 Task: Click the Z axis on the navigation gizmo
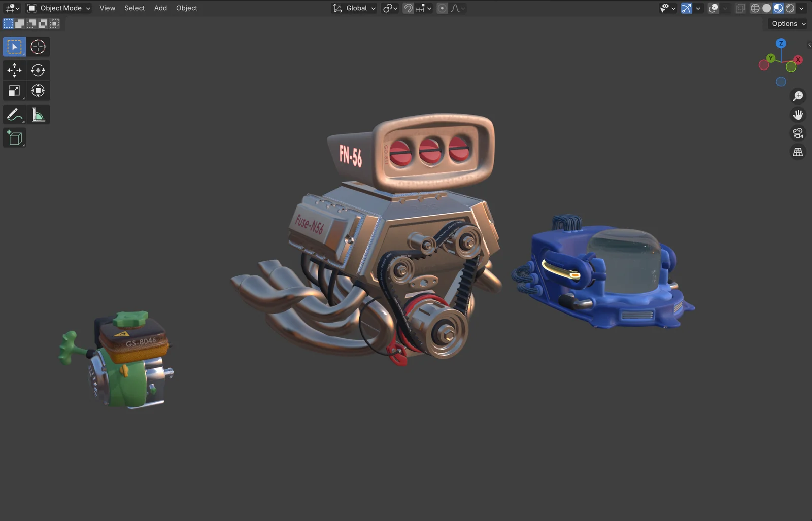[x=781, y=43]
